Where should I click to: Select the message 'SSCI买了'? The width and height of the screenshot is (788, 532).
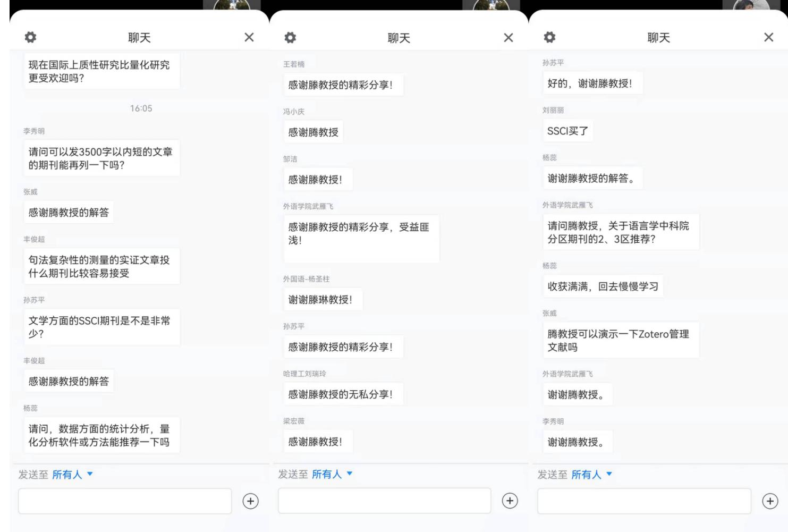click(567, 131)
